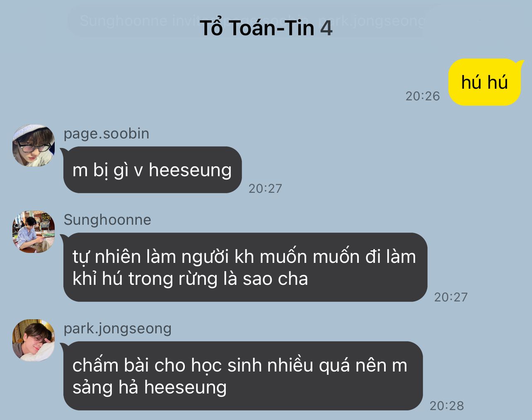Click the page.soobin username label

106,134
